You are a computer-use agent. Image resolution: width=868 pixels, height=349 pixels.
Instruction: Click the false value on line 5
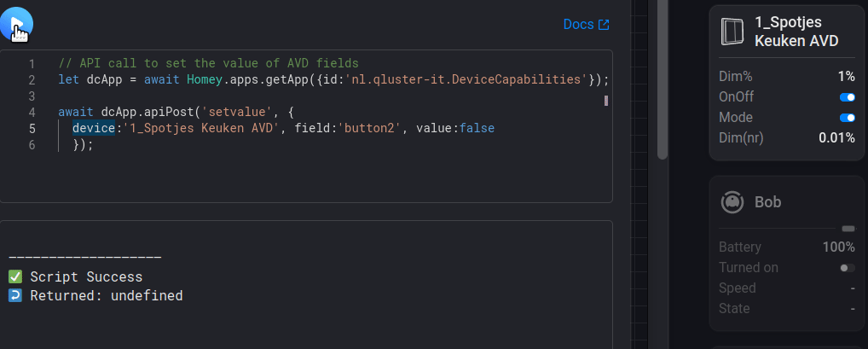pyautogui.click(x=477, y=129)
